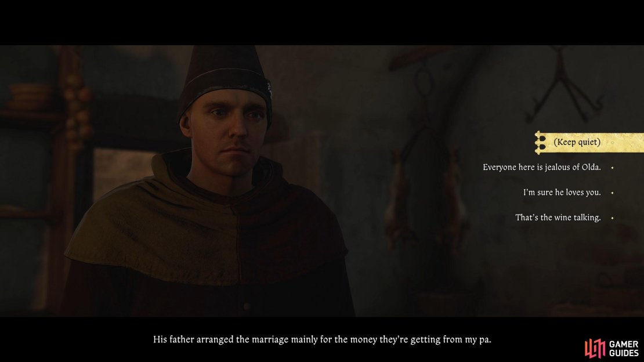Choose "Everyone here is jealous of Olda."
This screenshot has width=644, height=362.
coord(541,167)
